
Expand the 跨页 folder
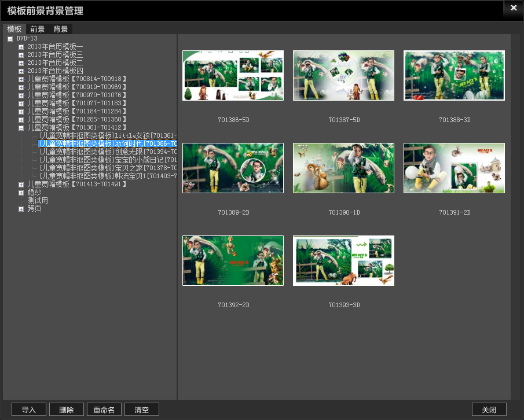21,209
